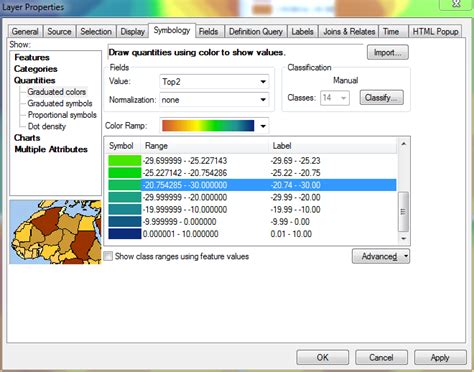Open the Advanced dropdown button
The image size is (474, 372).
click(381, 256)
